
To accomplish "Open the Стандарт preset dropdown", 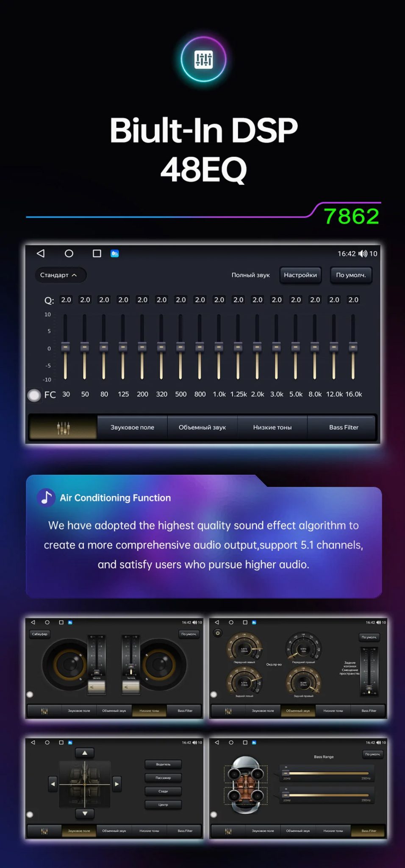I will click(60, 275).
